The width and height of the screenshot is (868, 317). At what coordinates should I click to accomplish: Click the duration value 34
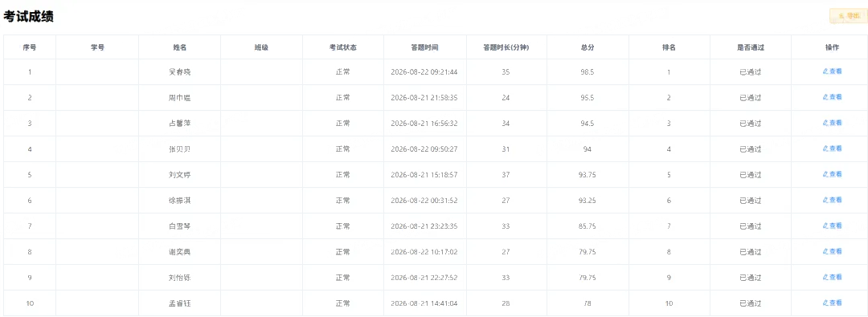click(506, 124)
